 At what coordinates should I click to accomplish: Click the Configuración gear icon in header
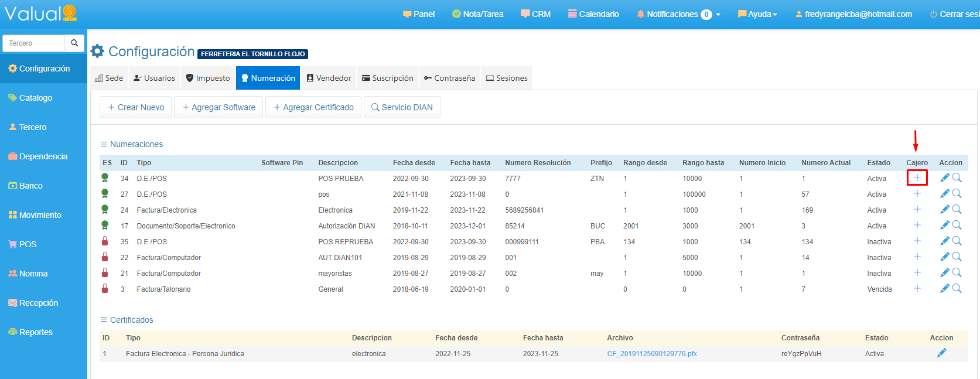click(x=98, y=52)
